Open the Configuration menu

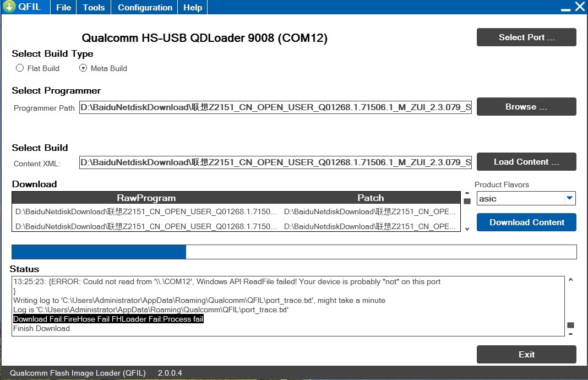coord(145,7)
